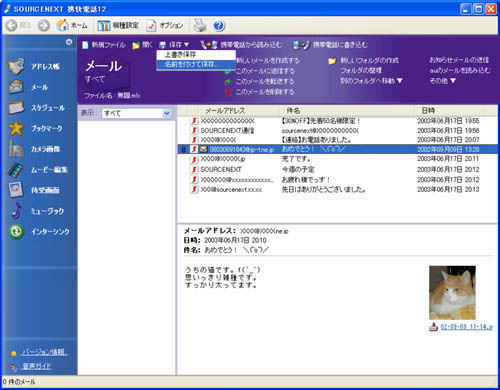Image resolution: width=500 pixels, height=390 pixels.
Task: Click 携帯電話から読み込む
Action: (x=241, y=45)
